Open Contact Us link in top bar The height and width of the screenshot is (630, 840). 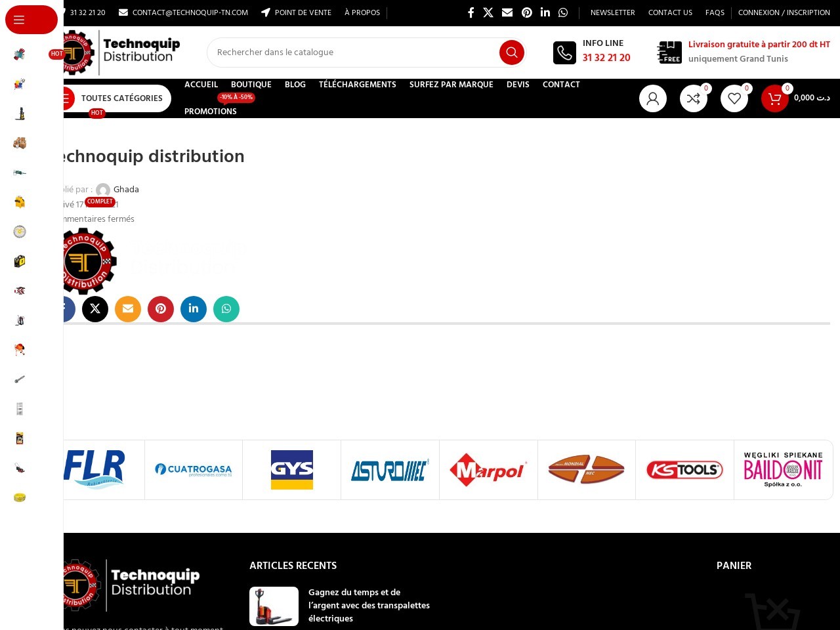coord(670,12)
